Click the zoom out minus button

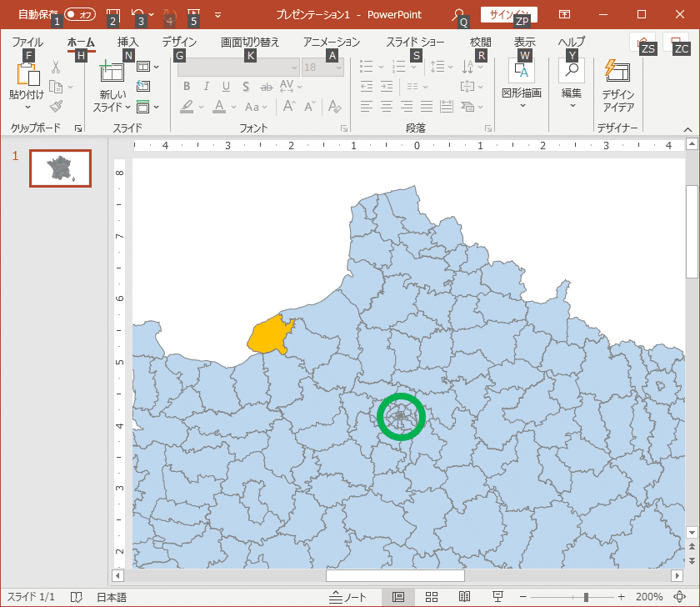pos(523,597)
